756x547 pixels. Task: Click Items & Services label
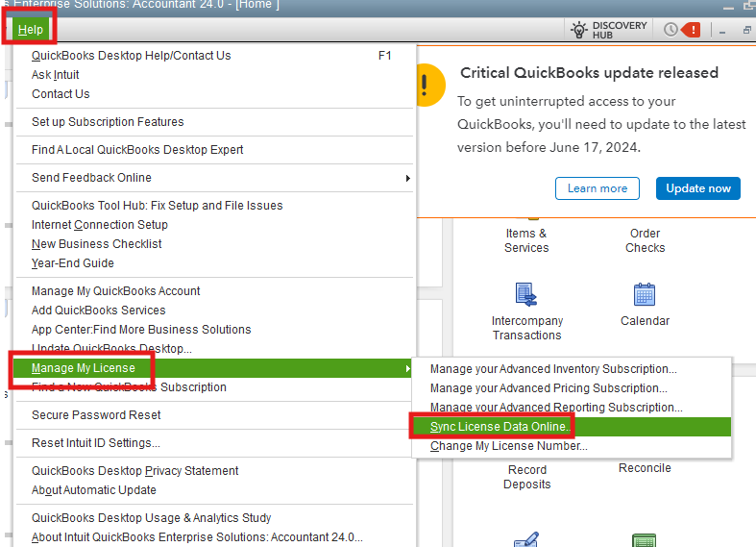pyautogui.click(x=526, y=240)
